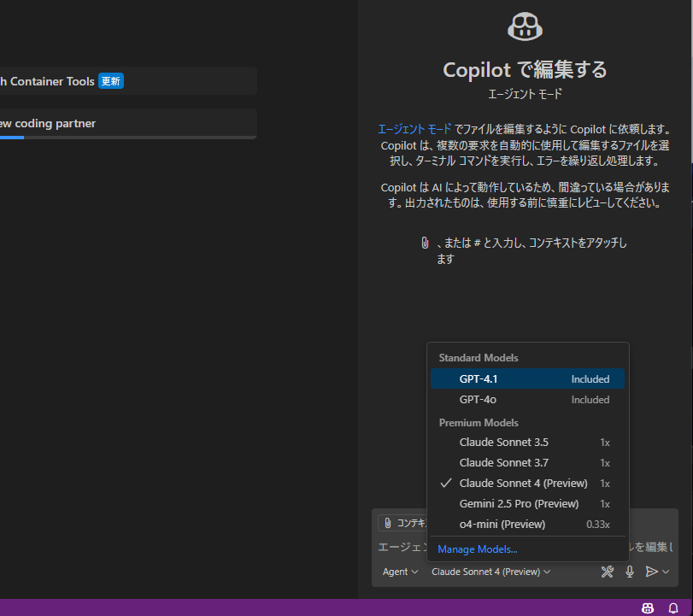Viewport: 693px width, 616px height.
Task: Open the エージェント モード link
Action: (x=414, y=129)
